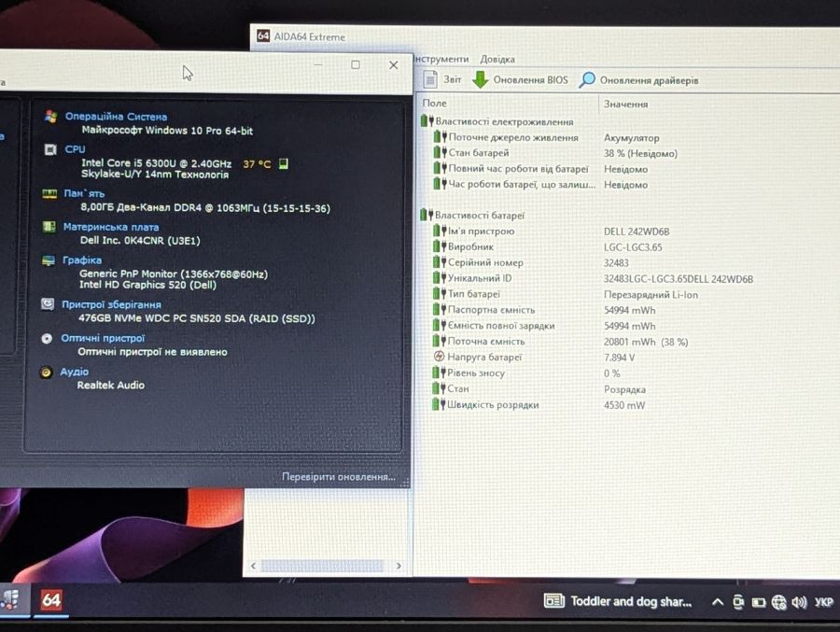This screenshot has height=632, width=840.
Task: Click the CPU heading in Speccy
Action: coord(75,149)
